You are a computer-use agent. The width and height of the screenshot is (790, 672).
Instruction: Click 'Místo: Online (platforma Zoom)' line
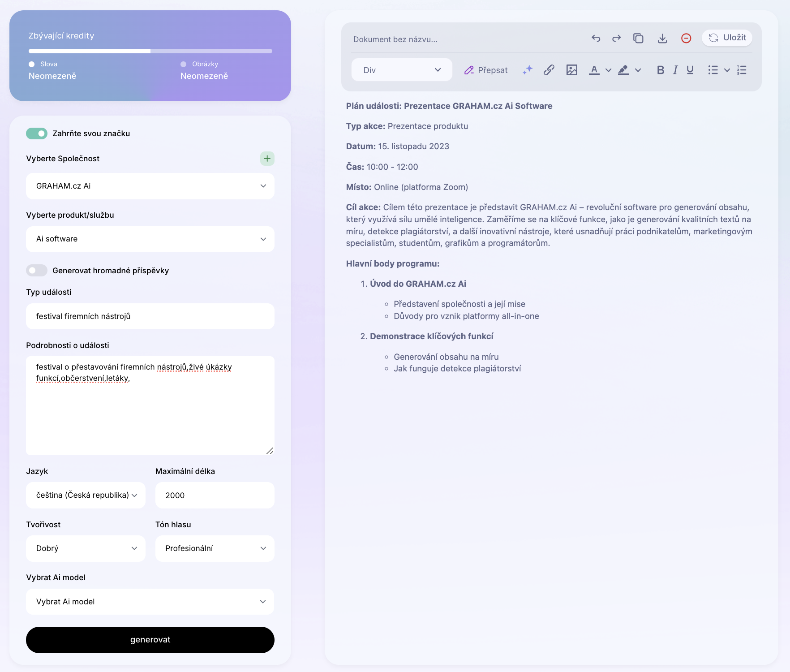point(407,187)
